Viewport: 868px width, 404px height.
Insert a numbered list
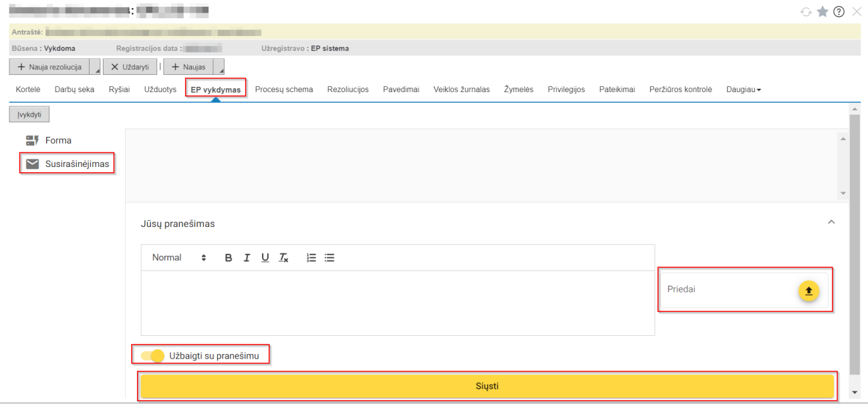pyautogui.click(x=311, y=258)
